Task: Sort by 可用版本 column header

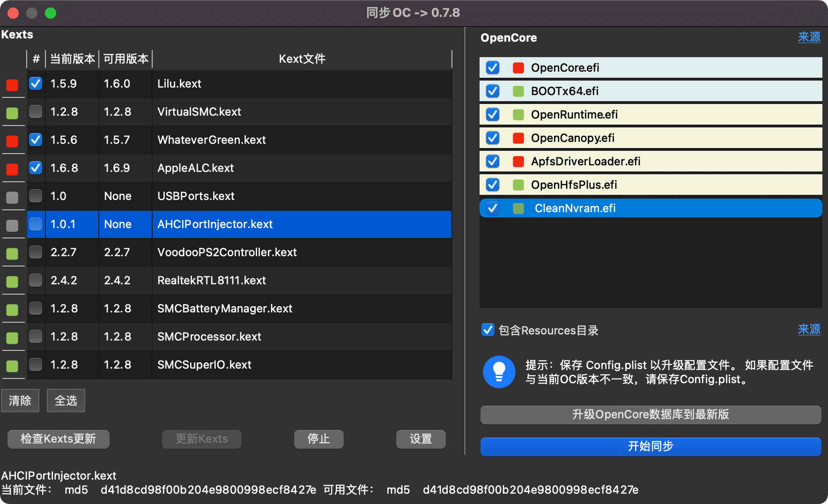Action: (x=126, y=59)
